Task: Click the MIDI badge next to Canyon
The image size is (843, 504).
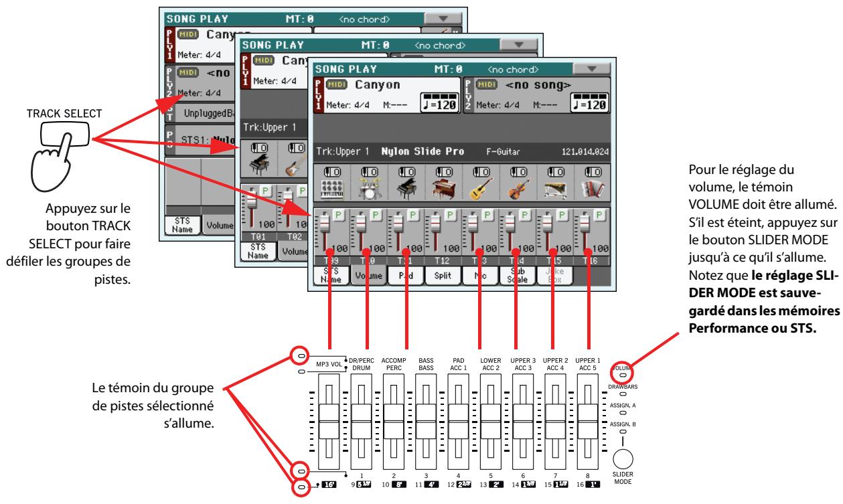Action: click(337, 86)
